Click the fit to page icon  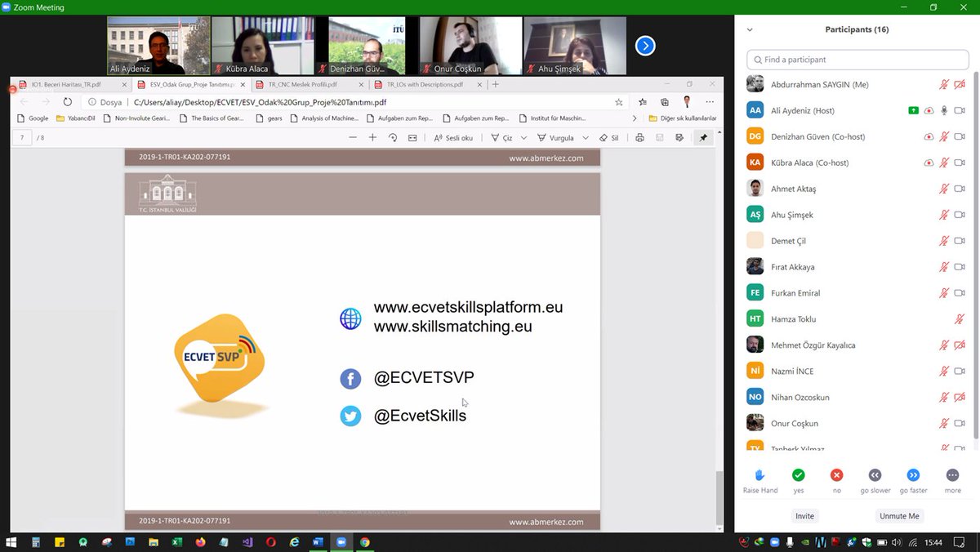point(412,138)
